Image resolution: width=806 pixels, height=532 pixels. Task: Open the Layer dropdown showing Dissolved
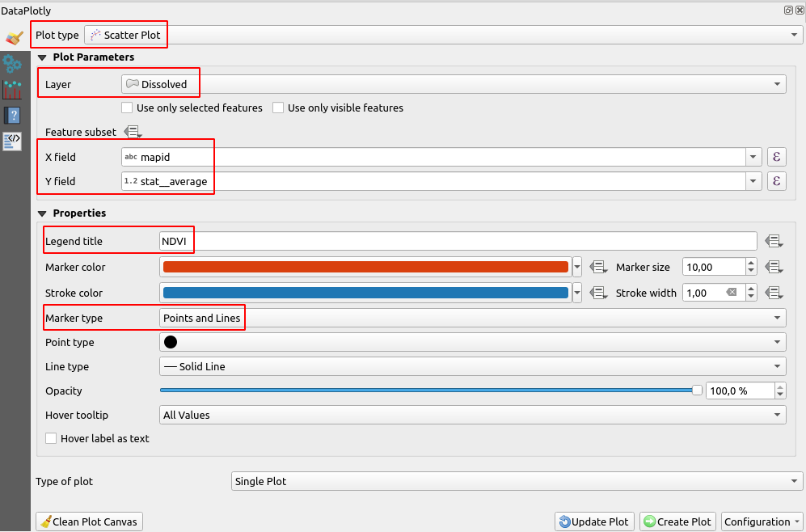coord(776,83)
